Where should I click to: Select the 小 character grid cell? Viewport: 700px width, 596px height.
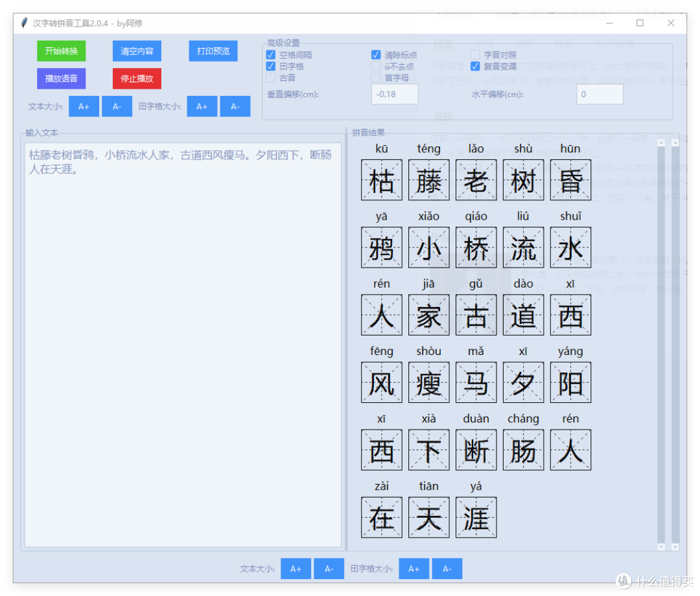coord(428,247)
